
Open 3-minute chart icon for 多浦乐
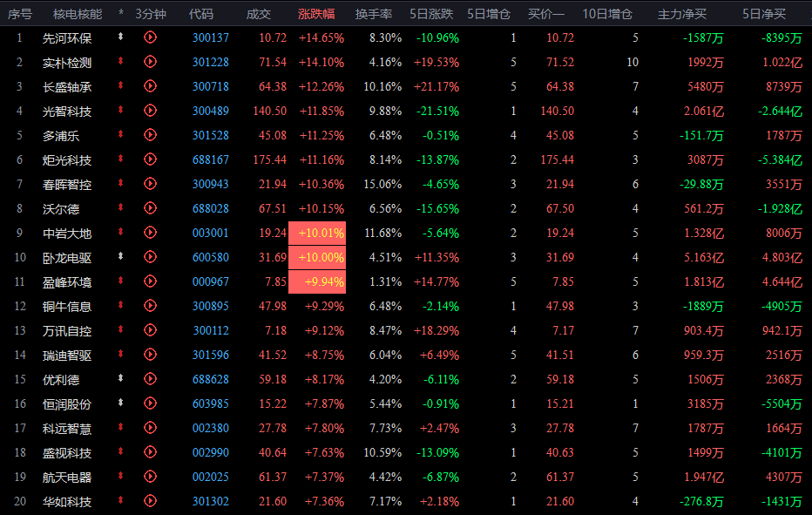click(x=150, y=135)
